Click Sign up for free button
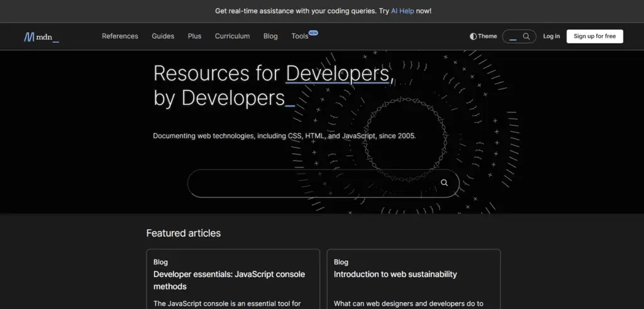The width and height of the screenshot is (644, 309). pos(595,36)
